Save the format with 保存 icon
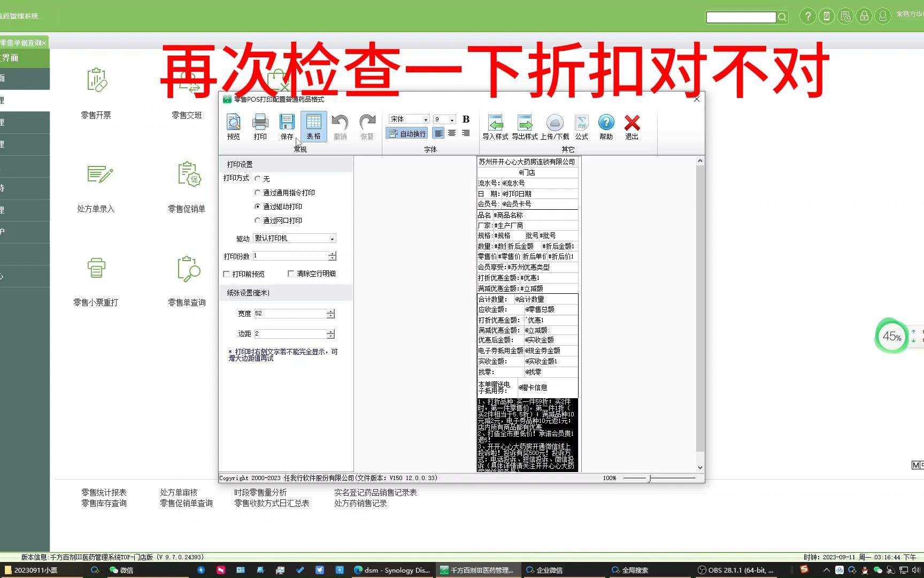The height and width of the screenshot is (578, 924). (287, 127)
